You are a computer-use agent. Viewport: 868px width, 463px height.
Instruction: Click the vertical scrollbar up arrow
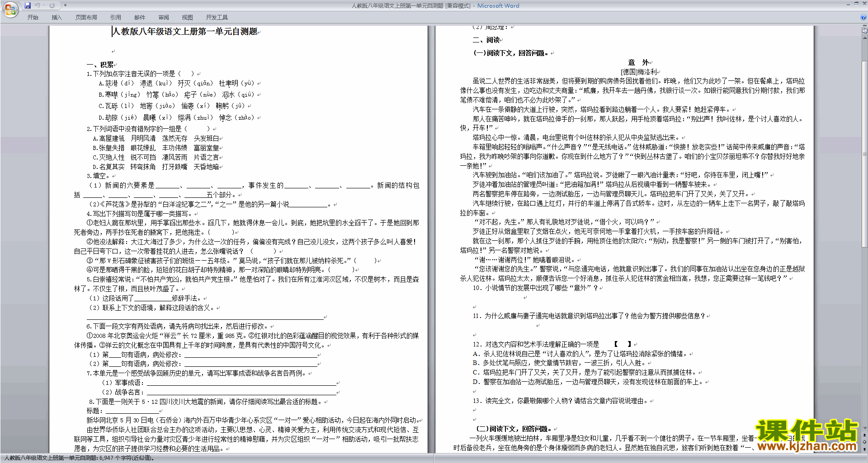(864, 37)
